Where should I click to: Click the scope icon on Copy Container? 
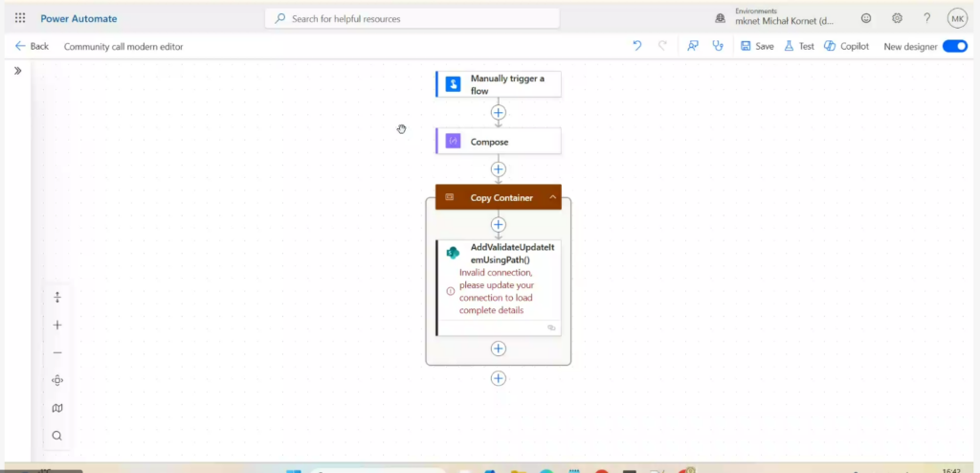450,197
